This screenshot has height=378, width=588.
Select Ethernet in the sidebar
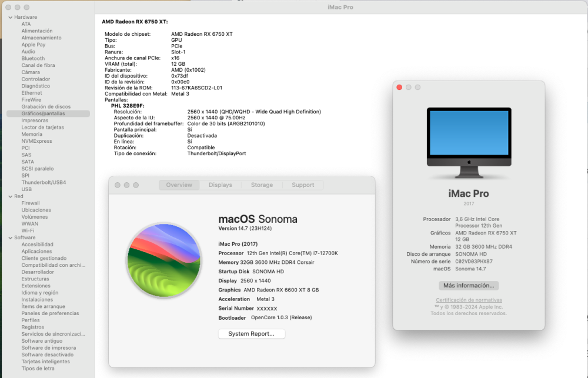(32, 93)
